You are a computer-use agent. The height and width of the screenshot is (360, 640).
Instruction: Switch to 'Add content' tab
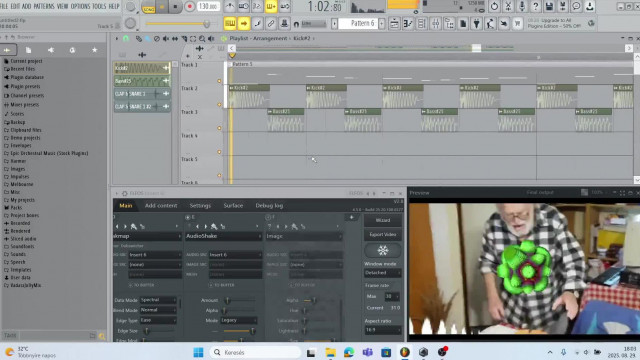point(161,206)
